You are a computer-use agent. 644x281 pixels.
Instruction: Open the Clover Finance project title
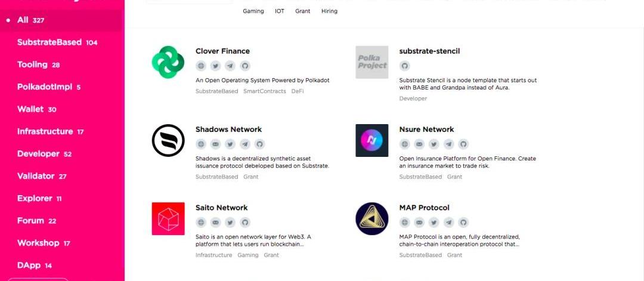point(222,51)
